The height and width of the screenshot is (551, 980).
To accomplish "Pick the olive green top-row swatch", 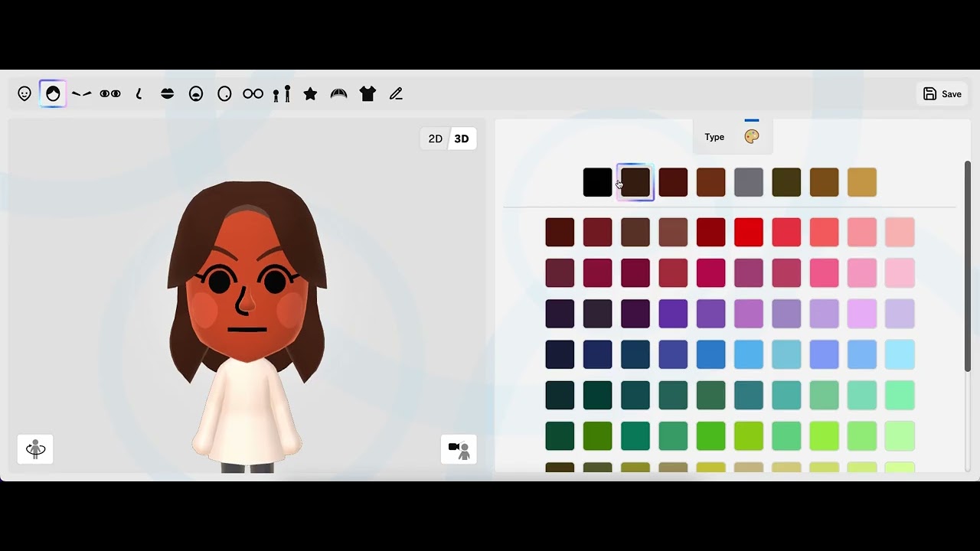I will click(786, 182).
